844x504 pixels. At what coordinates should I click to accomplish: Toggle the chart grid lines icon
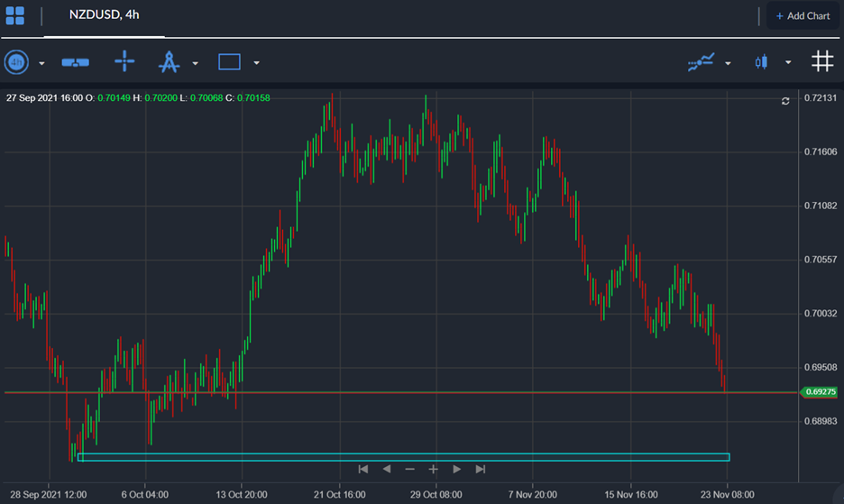[822, 60]
